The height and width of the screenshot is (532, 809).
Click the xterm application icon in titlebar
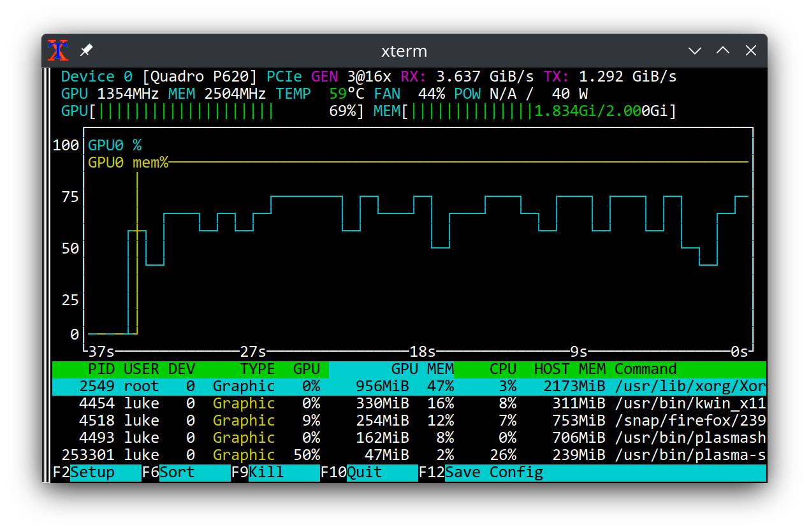coord(57,50)
